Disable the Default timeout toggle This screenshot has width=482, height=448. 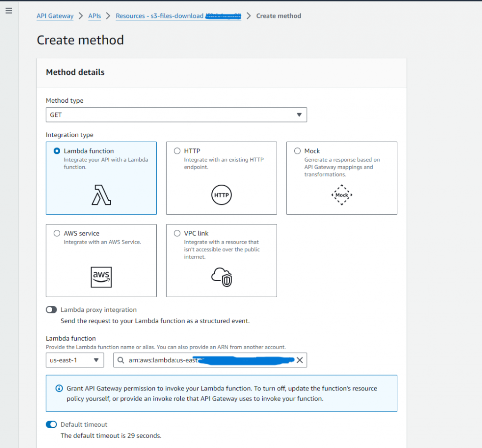coord(51,424)
